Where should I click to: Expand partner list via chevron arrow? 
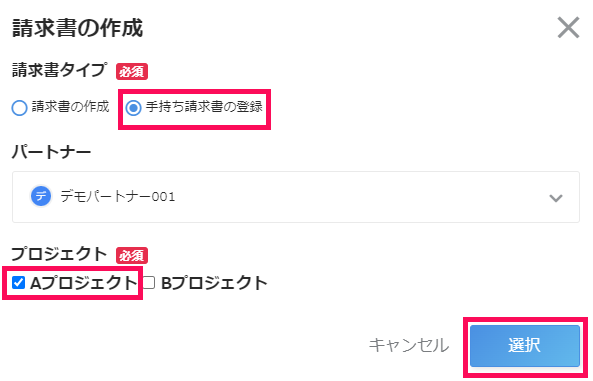[x=556, y=198]
